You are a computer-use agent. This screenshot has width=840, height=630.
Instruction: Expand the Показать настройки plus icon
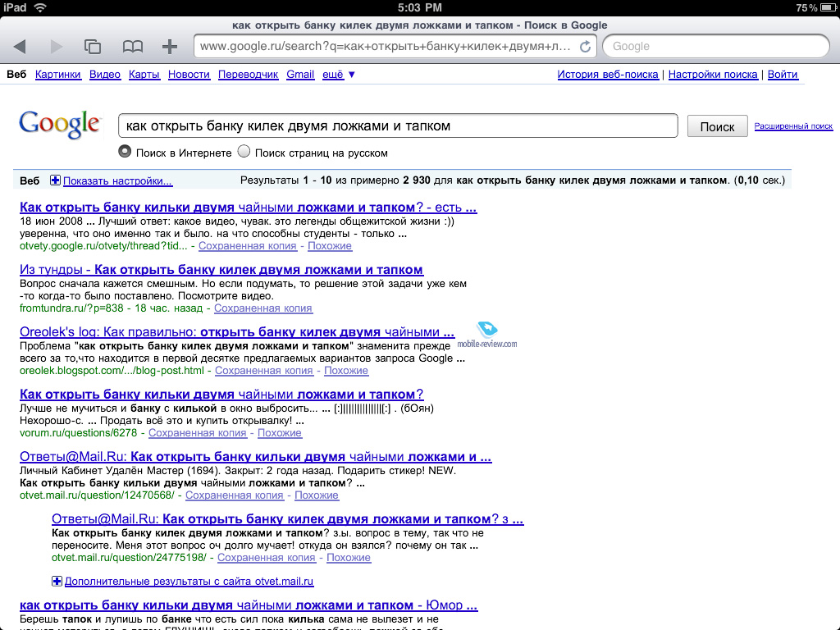tap(55, 180)
